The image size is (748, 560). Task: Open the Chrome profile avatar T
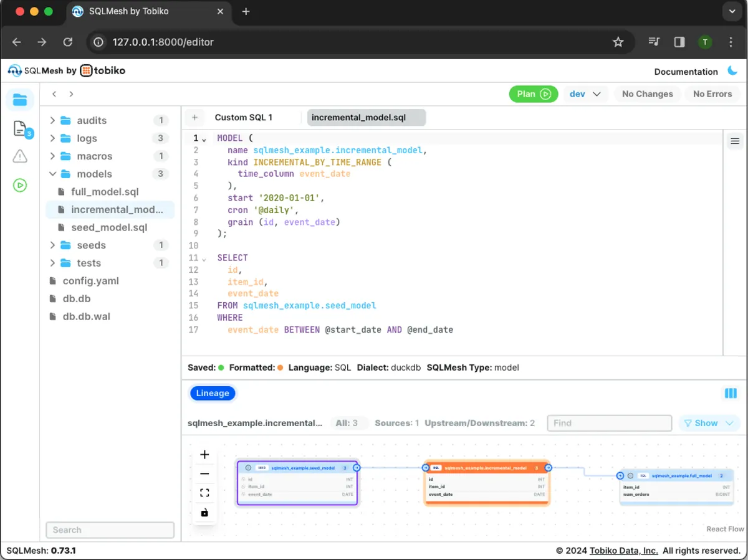click(705, 42)
